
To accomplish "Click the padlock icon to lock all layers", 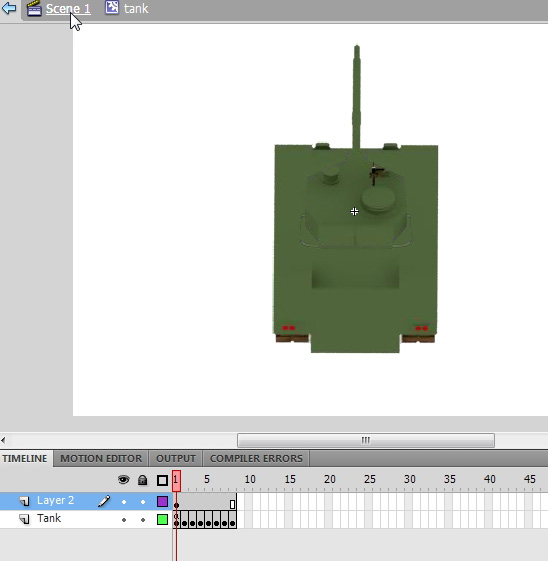I will pyautogui.click(x=143, y=480).
